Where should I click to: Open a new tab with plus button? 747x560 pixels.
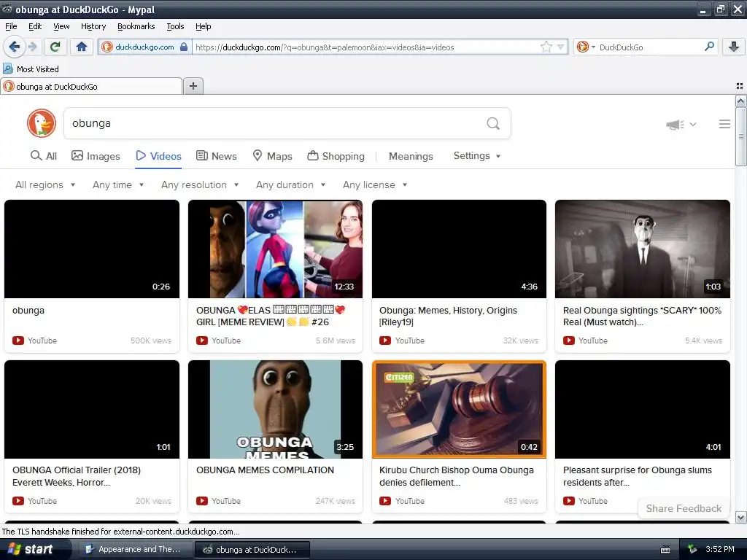(x=193, y=86)
